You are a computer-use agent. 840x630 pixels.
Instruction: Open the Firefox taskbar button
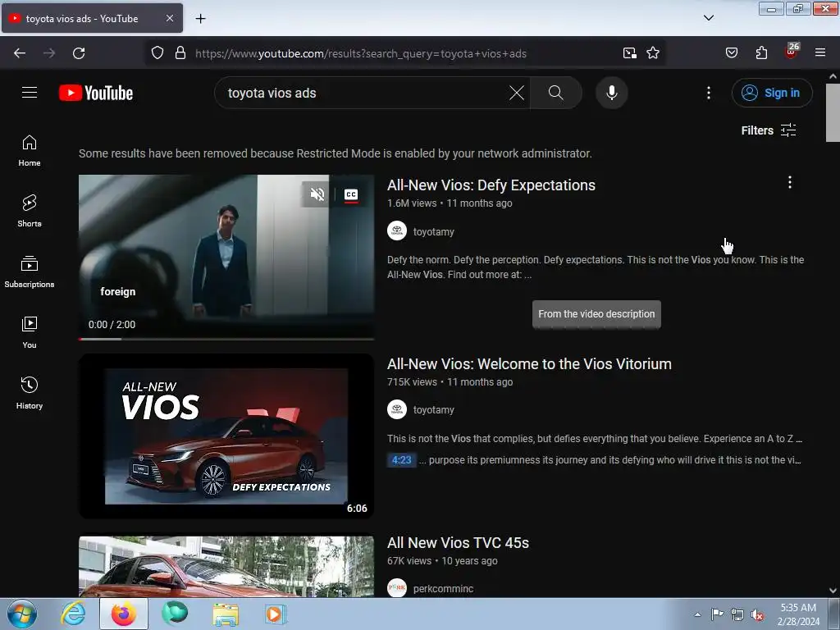coord(124,614)
